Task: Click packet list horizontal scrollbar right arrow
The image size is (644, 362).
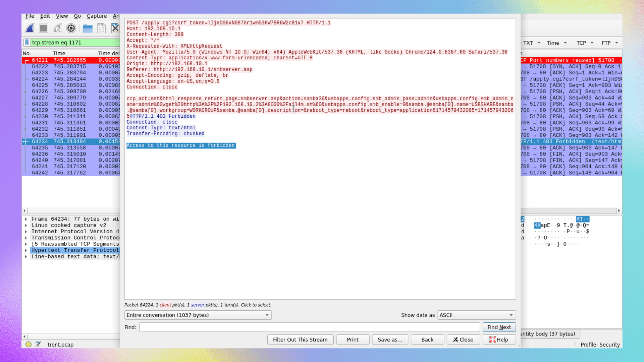Action: (x=619, y=210)
